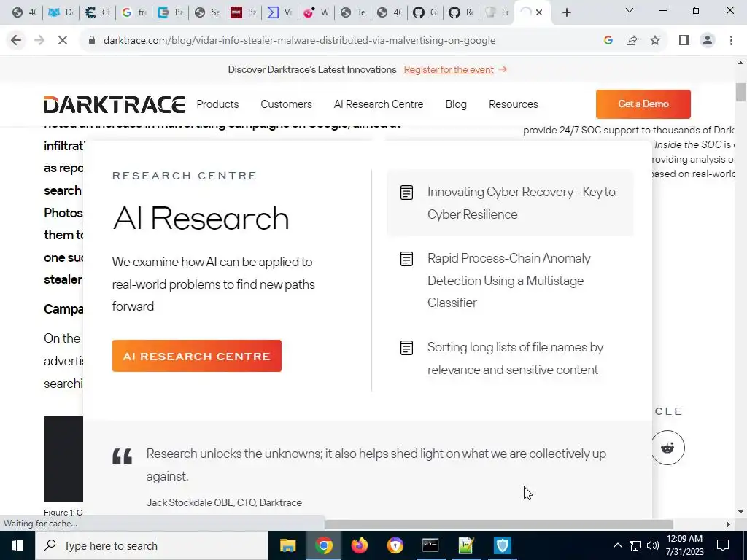The height and width of the screenshot is (560, 747).
Task: Click Register for the event link
Action: tap(449, 69)
